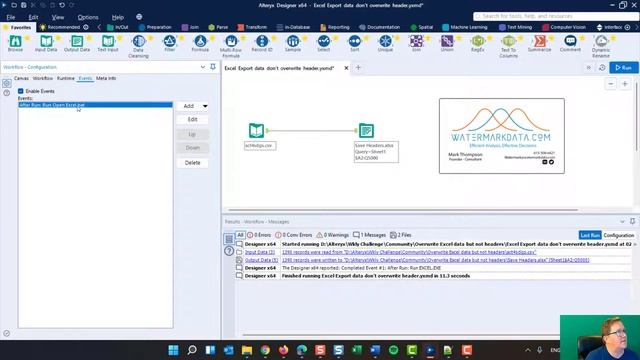Switch results to Last Run view
Image resolution: width=640 pixels, height=360 pixels.
coord(590,235)
